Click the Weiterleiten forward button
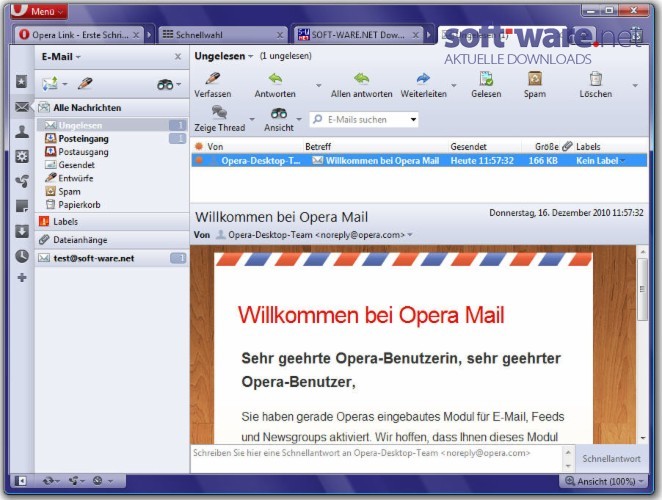Viewport: 662px width, 500px height. click(423, 85)
